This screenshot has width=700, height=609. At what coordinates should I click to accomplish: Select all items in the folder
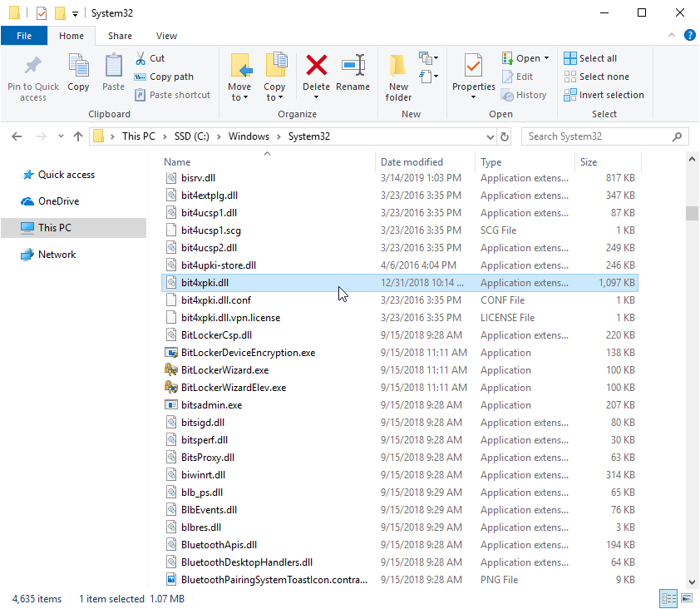(590, 58)
